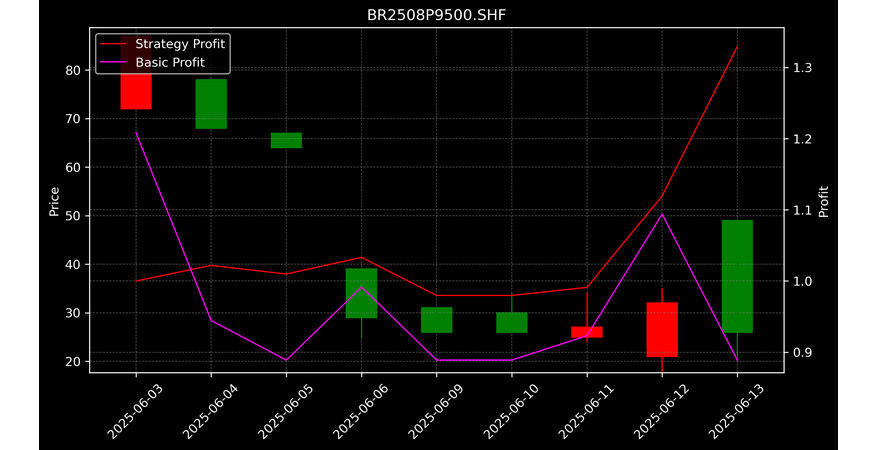Click the 30 tick on the Price axis

[x=73, y=313]
